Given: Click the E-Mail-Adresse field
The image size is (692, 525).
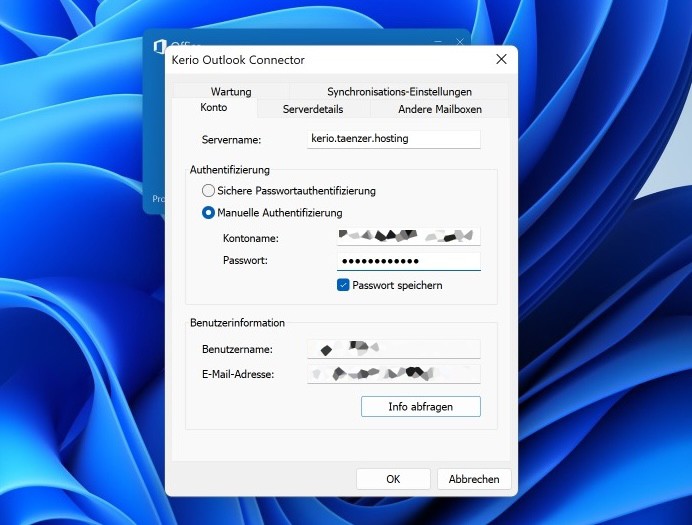Looking at the screenshot, I should pyautogui.click(x=394, y=374).
